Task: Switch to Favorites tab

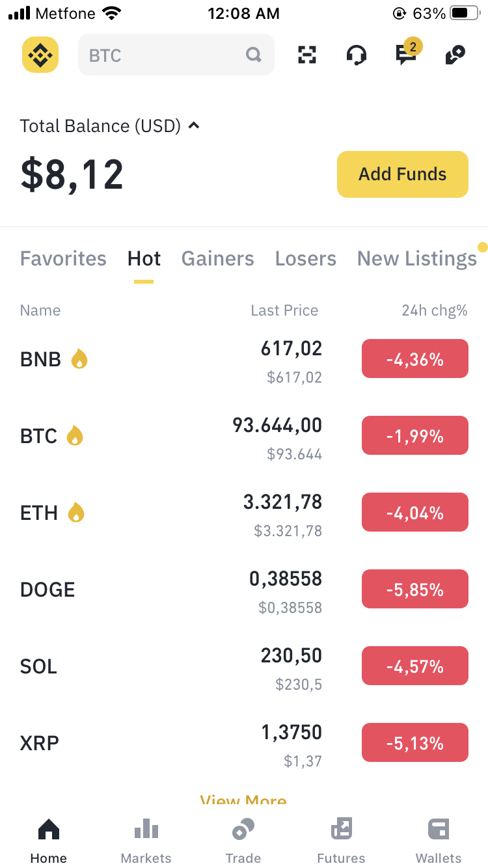Action: (63, 258)
